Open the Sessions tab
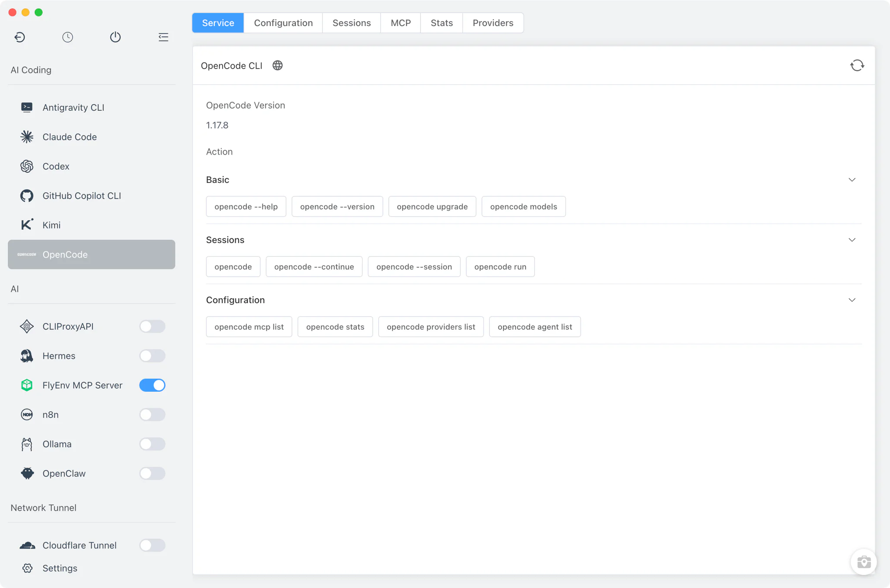Image resolution: width=890 pixels, height=588 pixels. pyautogui.click(x=352, y=23)
